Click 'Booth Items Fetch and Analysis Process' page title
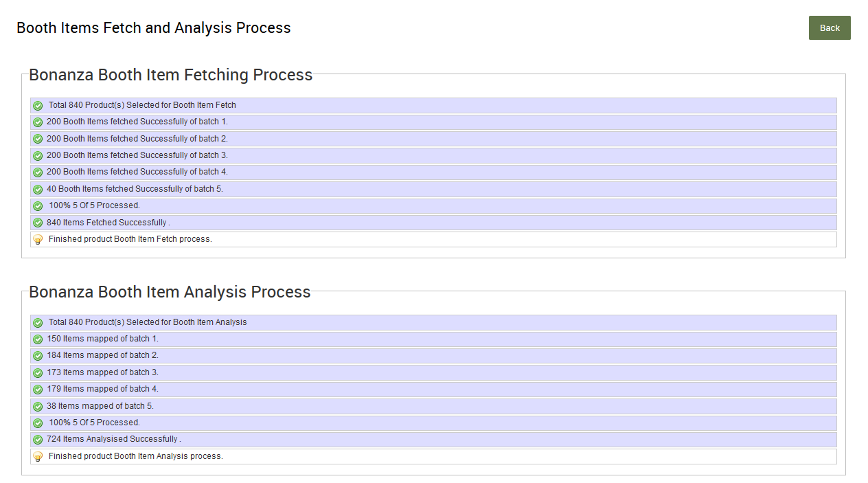868x483 pixels. pyautogui.click(x=153, y=28)
